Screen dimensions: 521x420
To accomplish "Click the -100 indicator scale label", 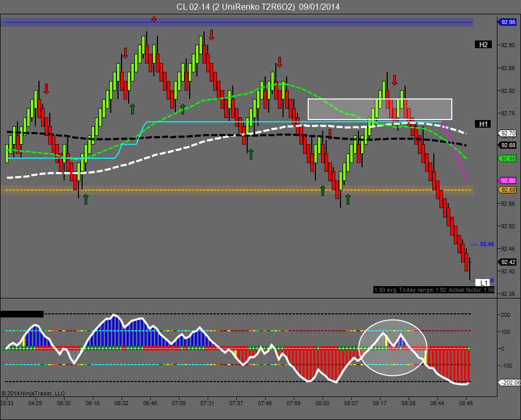I will [x=506, y=366].
